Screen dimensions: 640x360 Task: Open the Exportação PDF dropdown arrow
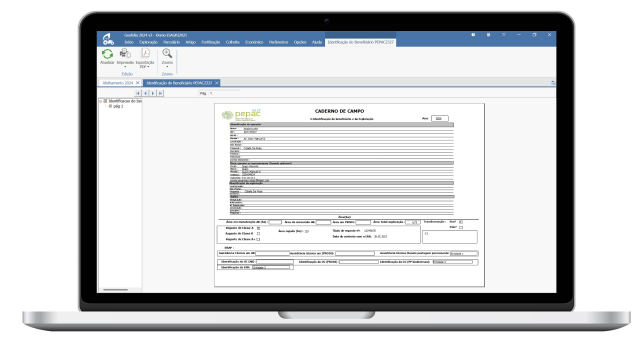(x=148, y=67)
